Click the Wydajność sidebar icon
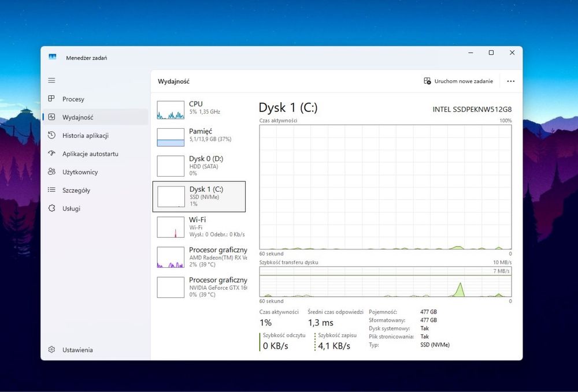This screenshot has width=578, height=392. click(51, 117)
